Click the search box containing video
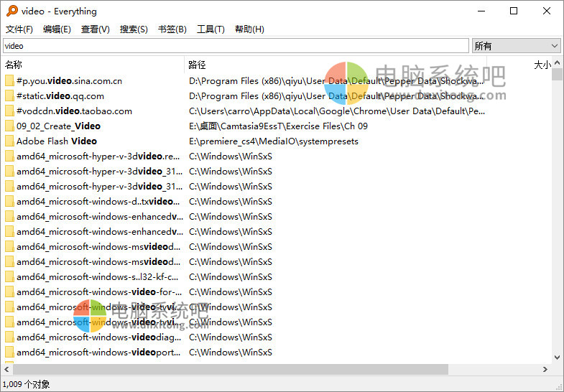 click(236, 46)
